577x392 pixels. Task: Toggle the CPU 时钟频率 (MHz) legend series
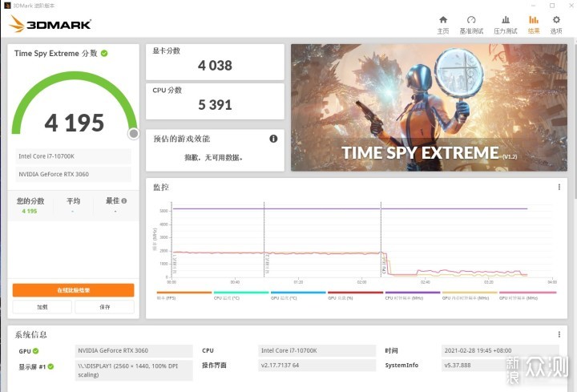[x=413, y=295]
